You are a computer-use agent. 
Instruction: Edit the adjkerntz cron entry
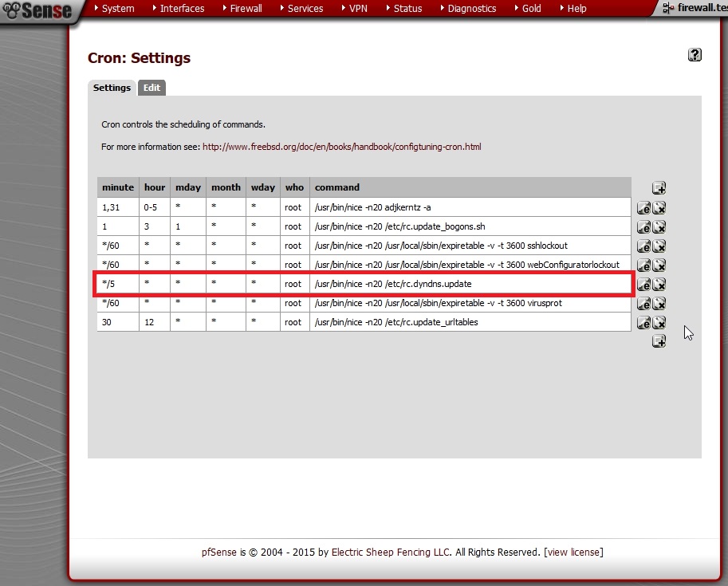pos(643,208)
